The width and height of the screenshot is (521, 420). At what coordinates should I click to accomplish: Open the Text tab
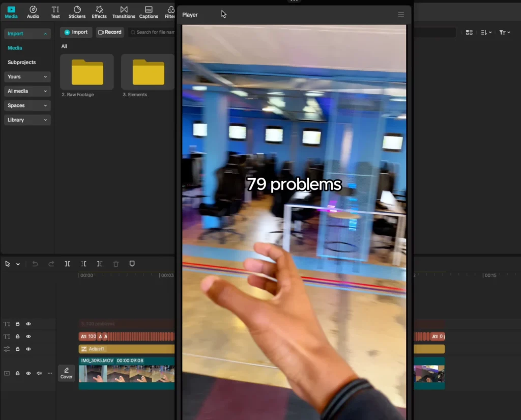[55, 12]
